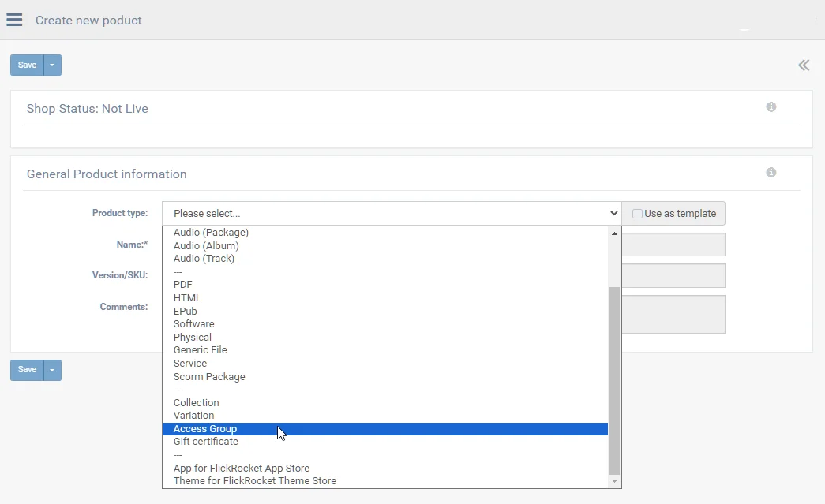Select the highlighted Access Group option

[385, 429]
